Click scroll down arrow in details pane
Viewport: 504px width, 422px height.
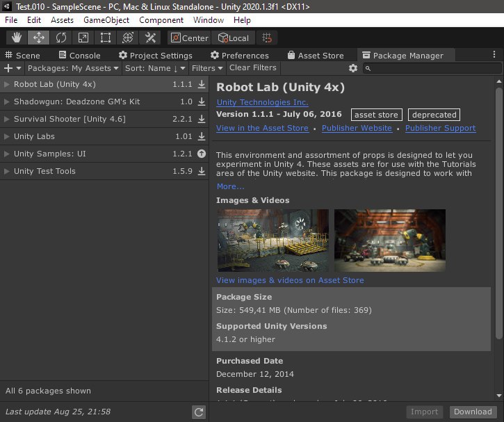(499, 396)
